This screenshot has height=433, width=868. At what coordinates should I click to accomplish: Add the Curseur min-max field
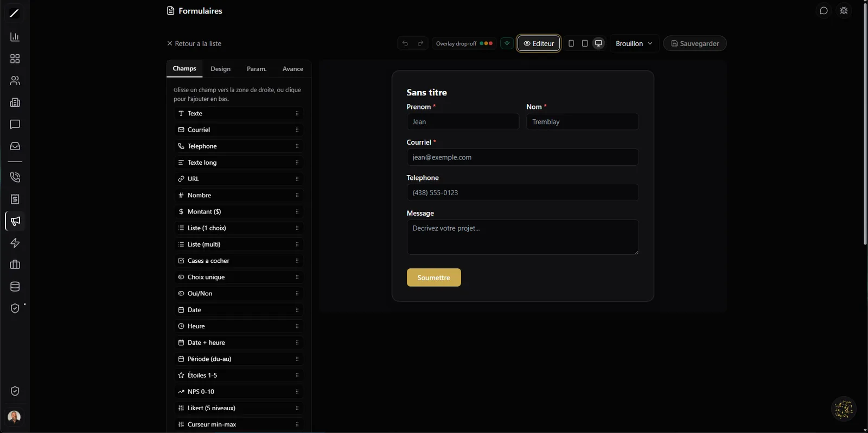pyautogui.click(x=239, y=424)
